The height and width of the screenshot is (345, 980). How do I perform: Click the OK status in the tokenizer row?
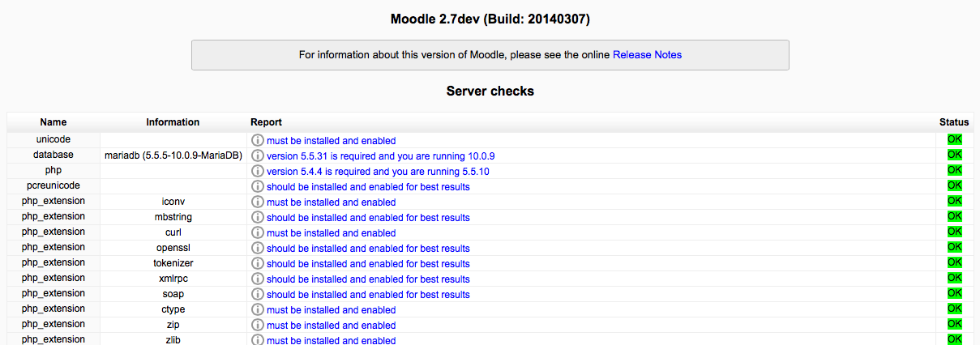click(954, 263)
